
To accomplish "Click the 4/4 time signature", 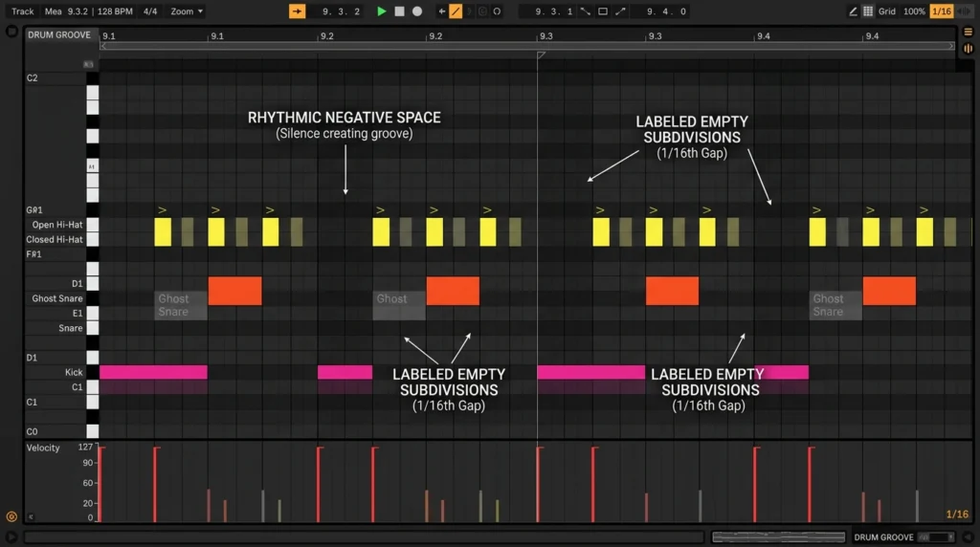I will click(x=150, y=11).
